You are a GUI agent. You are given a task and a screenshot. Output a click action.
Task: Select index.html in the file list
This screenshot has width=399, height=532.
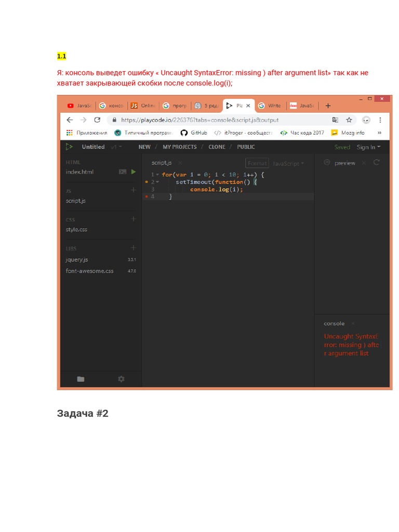click(x=79, y=171)
